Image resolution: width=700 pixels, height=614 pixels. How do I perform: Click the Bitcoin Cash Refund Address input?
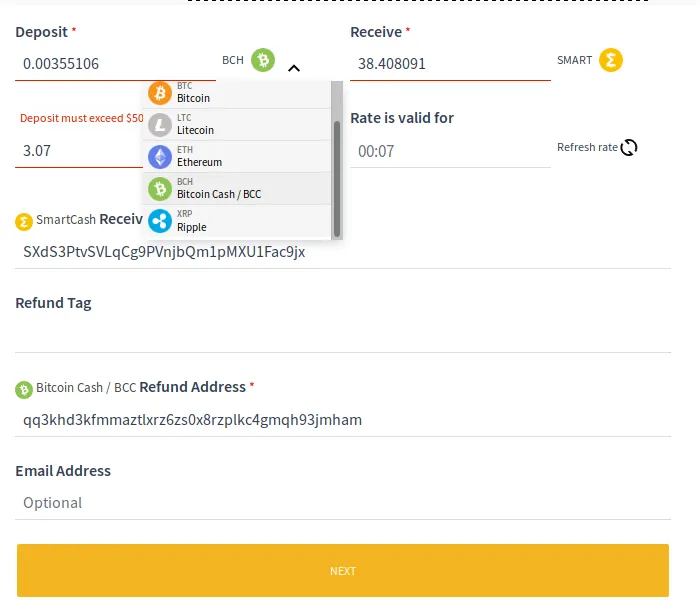[343, 420]
